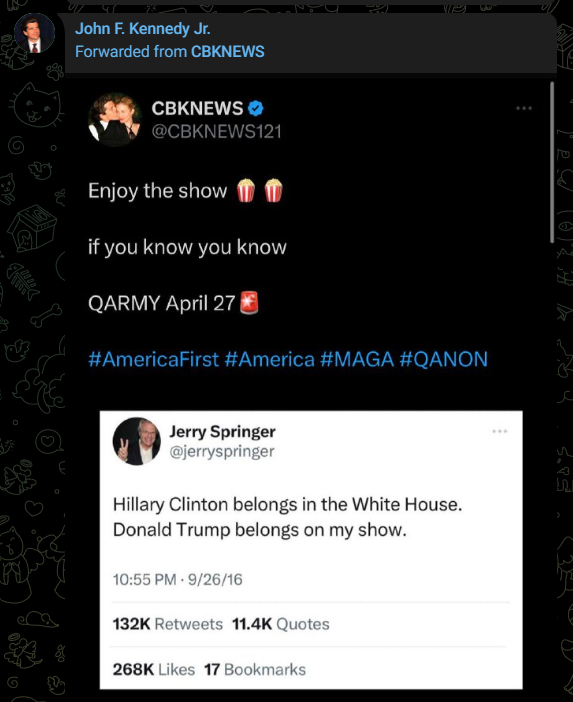
Task: Open John F. Kennedy Jr. profile avatar
Action: pos(34,34)
